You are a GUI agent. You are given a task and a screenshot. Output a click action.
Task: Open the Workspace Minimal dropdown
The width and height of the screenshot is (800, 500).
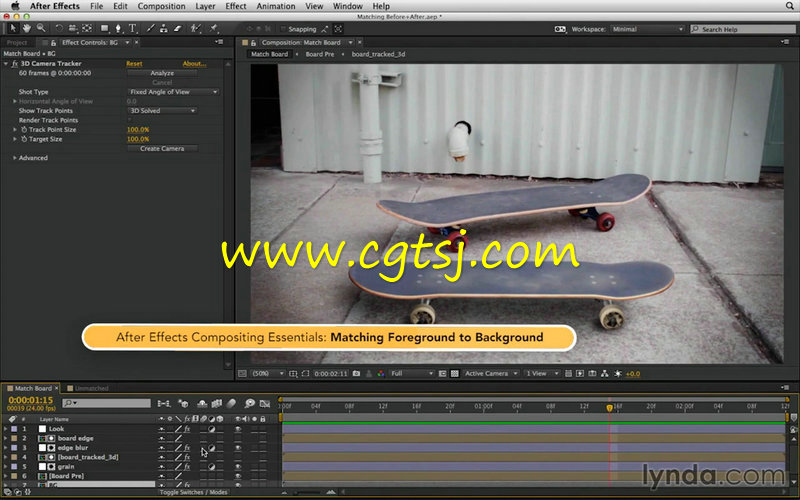pyautogui.click(x=647, y=29)
